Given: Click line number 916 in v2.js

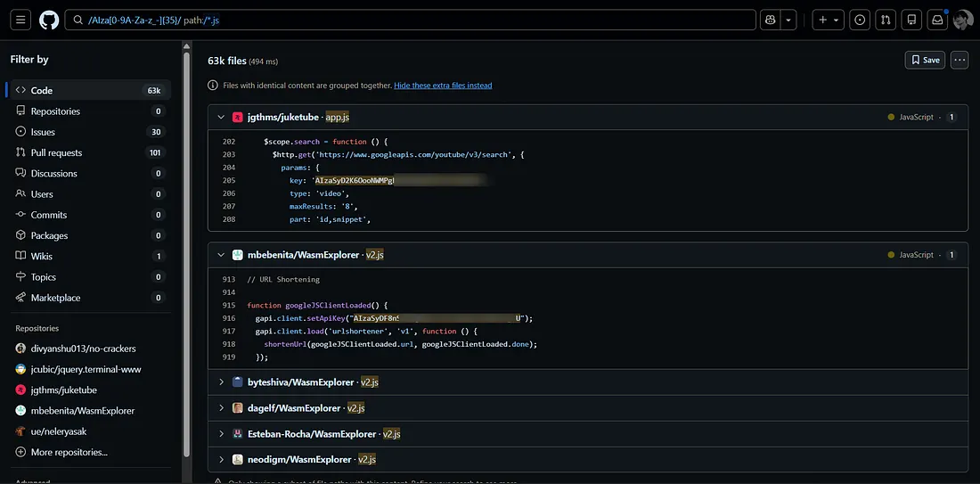Looking at the screenshot, I should tap(229, 318).
